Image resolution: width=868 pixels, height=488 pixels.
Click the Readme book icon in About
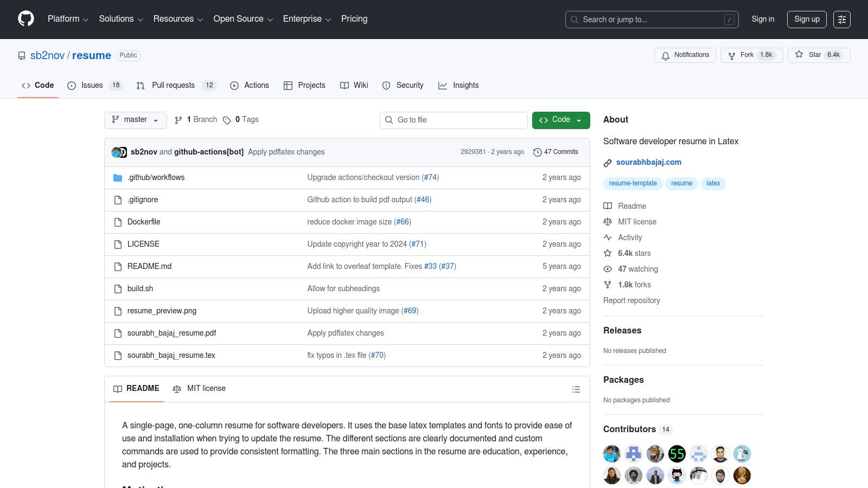coord(608,206)
